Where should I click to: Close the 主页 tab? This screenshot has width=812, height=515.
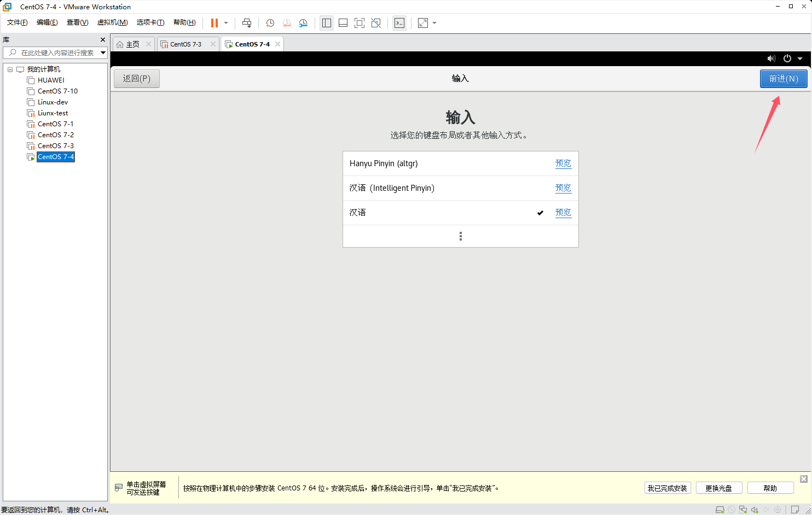pyautogui.click(x=148, y=44)
